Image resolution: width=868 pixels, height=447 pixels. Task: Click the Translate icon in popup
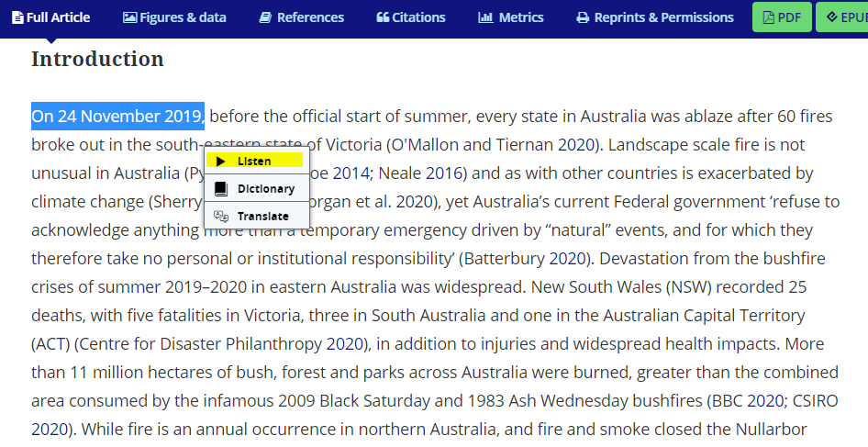coord(220,217)
